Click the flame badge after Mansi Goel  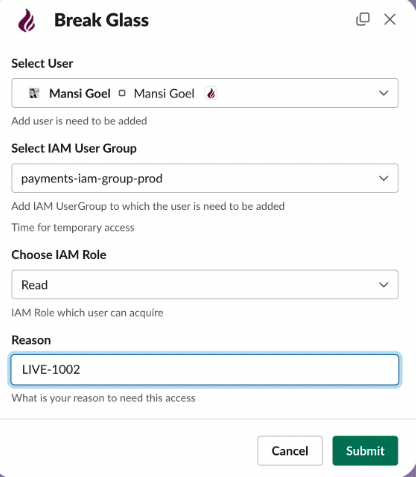(211, 93)
